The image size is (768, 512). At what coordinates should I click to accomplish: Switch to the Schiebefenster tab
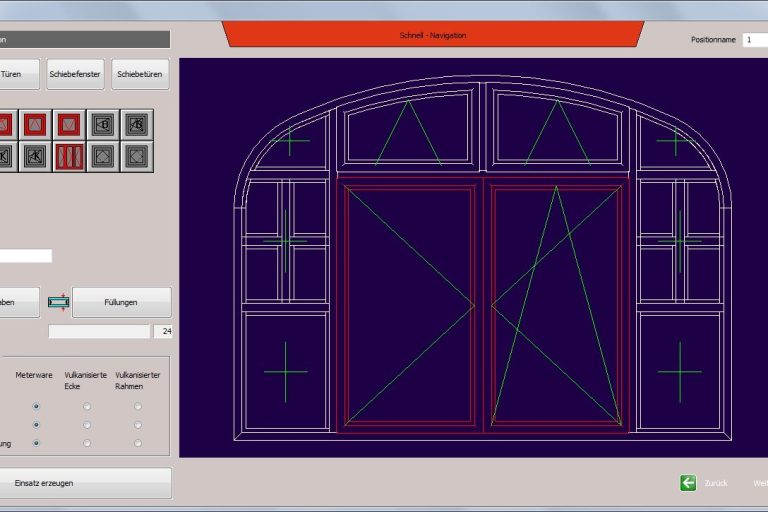tap(75, 74)
